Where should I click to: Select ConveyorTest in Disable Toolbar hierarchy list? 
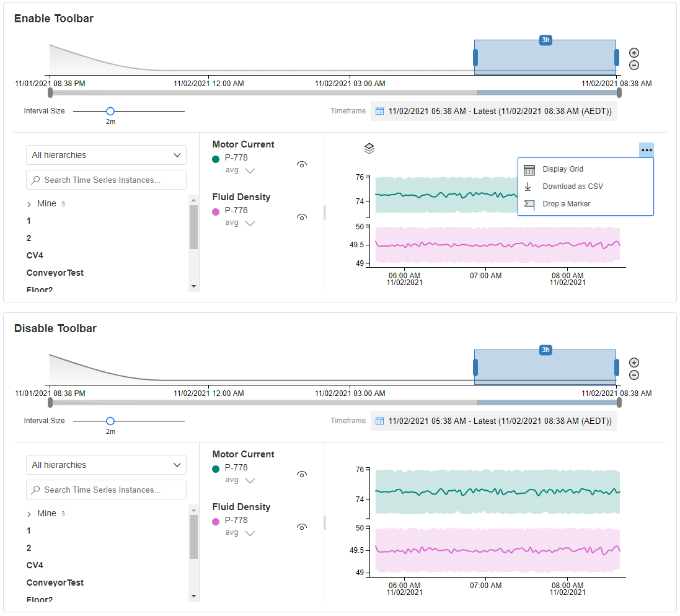coord(55,583)
